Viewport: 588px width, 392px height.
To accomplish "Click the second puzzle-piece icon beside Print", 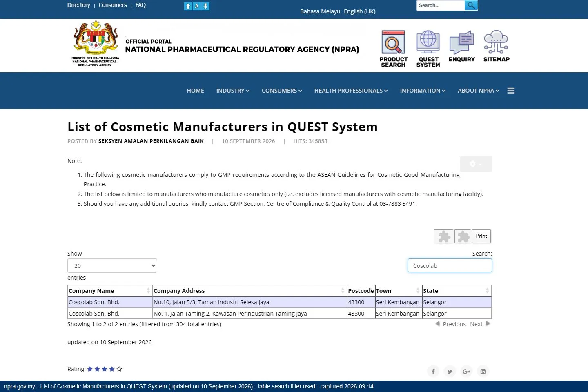I will click(463, 236).
